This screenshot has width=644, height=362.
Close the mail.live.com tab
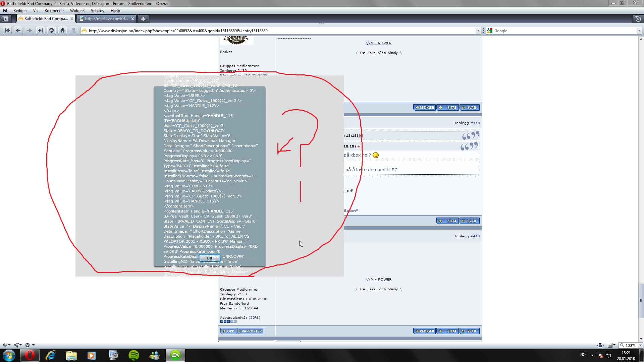coord(132,19)
